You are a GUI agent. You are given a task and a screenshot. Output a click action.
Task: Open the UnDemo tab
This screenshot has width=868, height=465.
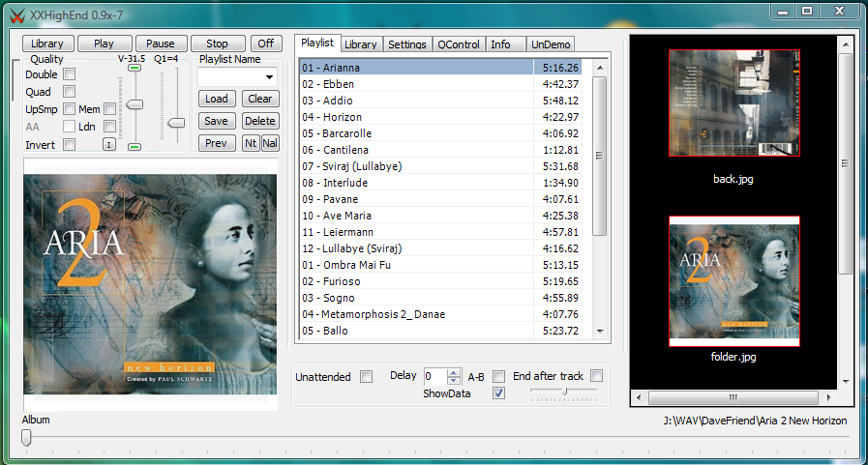point(551,44)
